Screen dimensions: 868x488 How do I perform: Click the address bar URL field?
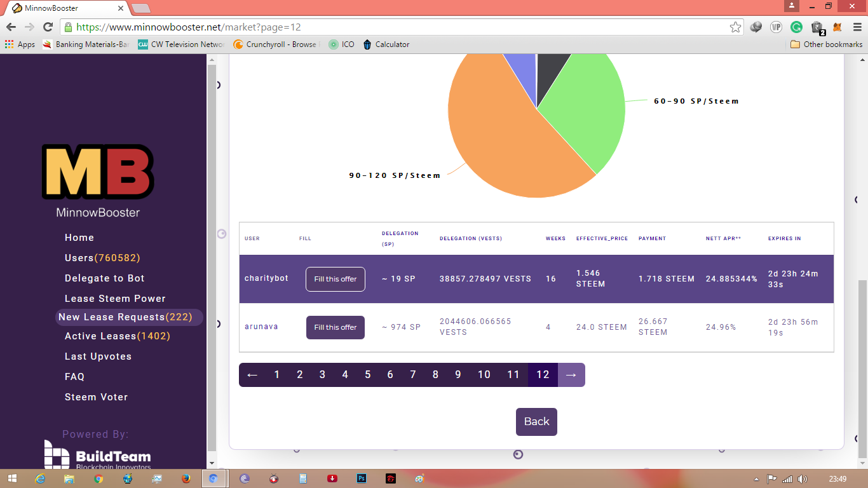(400, 27)
